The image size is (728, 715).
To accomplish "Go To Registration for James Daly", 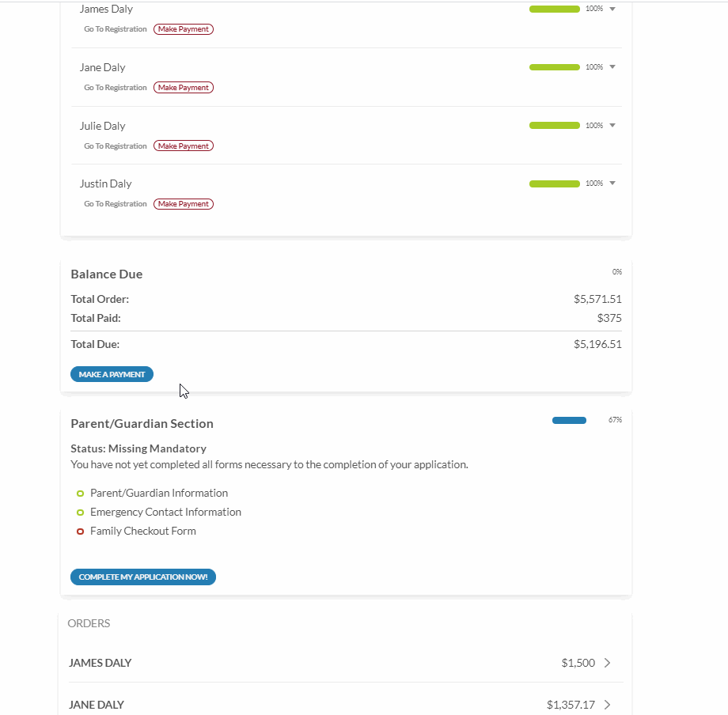I will pos(116,29).
